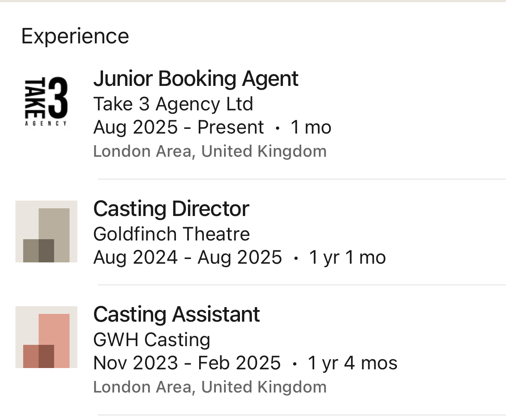Select London Area location under Take 3 Agency

pos(209,151)
